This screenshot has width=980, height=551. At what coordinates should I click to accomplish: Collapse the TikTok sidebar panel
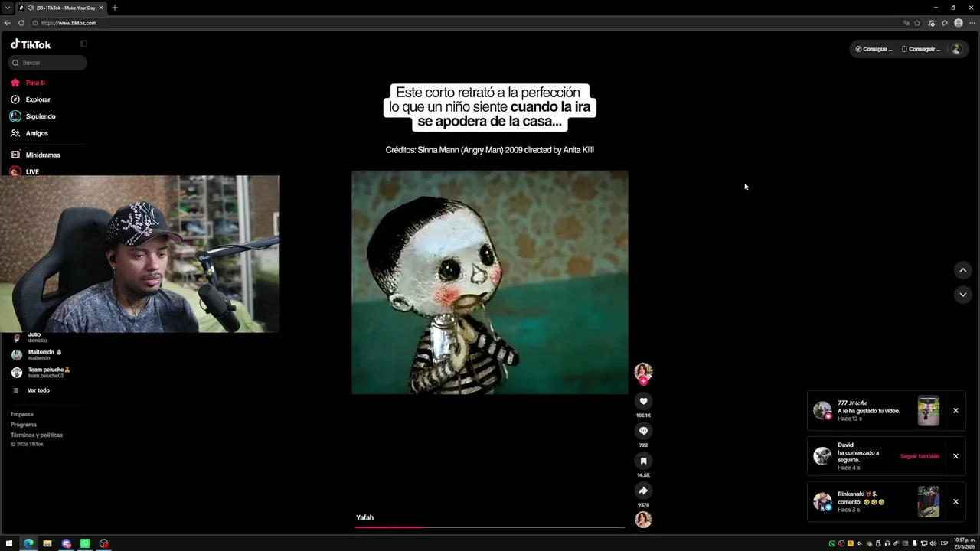(x=83, y=44)
